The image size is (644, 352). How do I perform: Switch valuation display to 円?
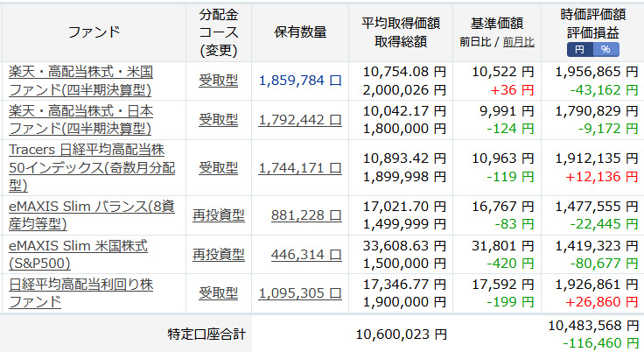tap(579, 50)
